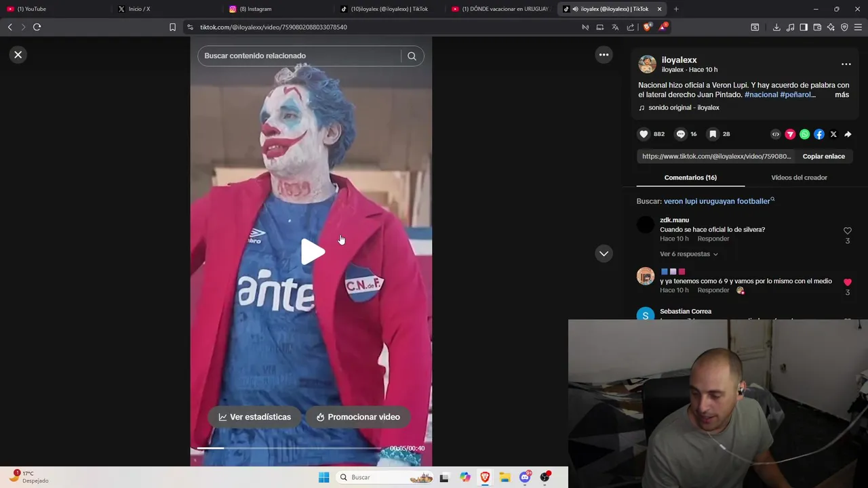Open creator options three dots beside iloyalexx
868x488 pixels.
[846, 64]
